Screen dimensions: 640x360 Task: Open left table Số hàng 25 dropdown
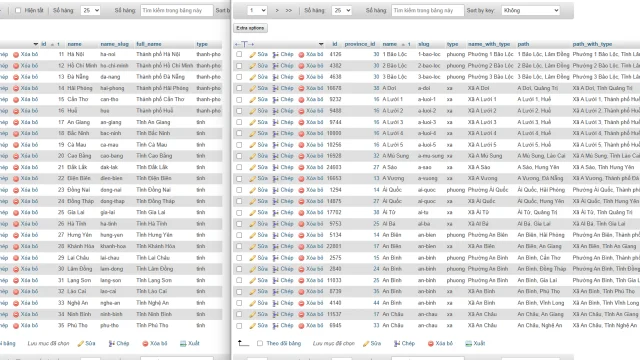(x=90, y=11)
